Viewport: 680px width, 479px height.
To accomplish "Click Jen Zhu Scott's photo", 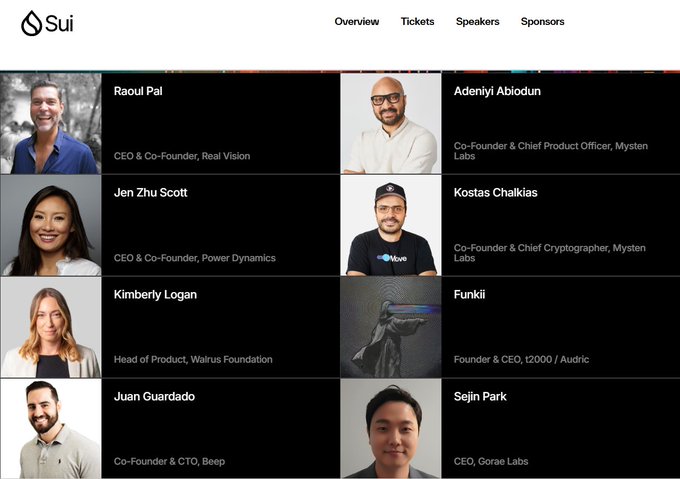I will (51, 225).
